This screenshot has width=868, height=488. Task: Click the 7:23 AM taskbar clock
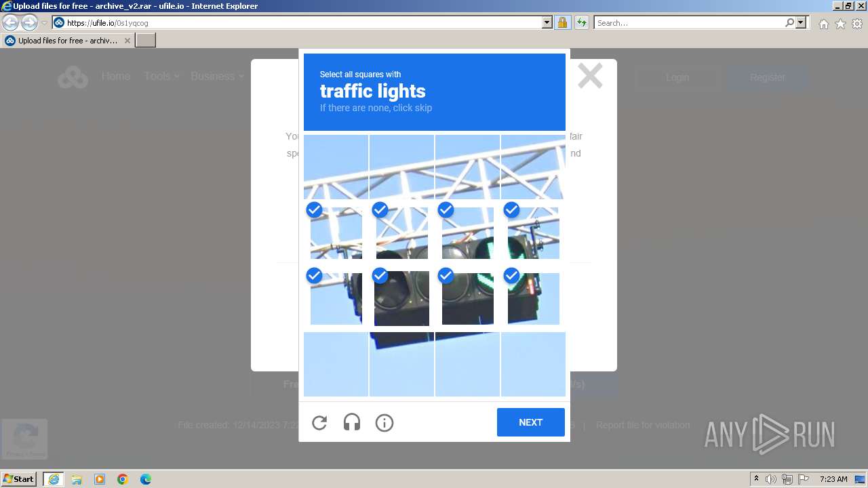tap(833, 479)
